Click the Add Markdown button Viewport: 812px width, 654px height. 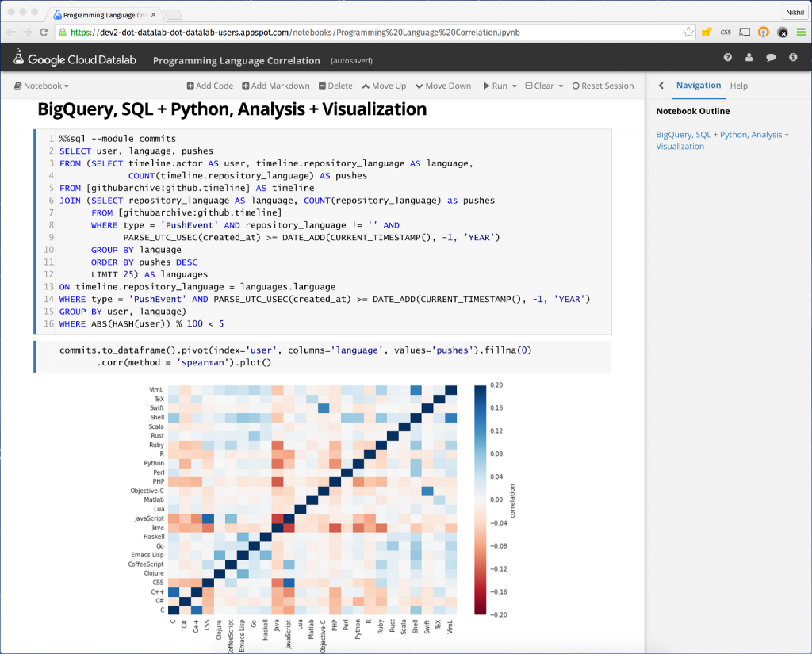pos(275,86)
